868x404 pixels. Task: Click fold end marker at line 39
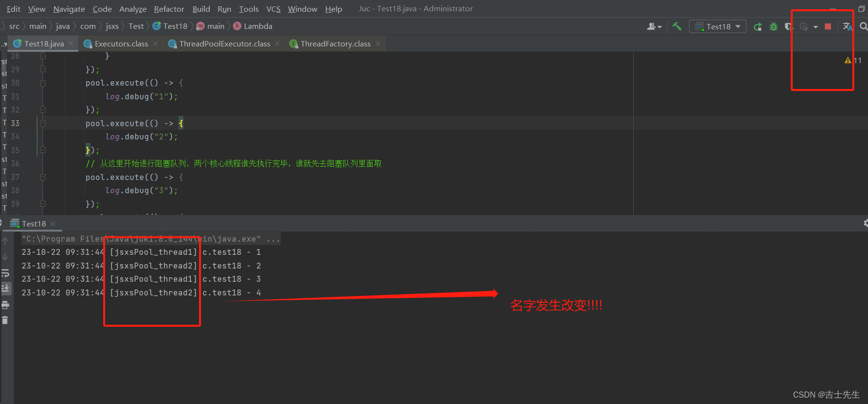(43, 203)
